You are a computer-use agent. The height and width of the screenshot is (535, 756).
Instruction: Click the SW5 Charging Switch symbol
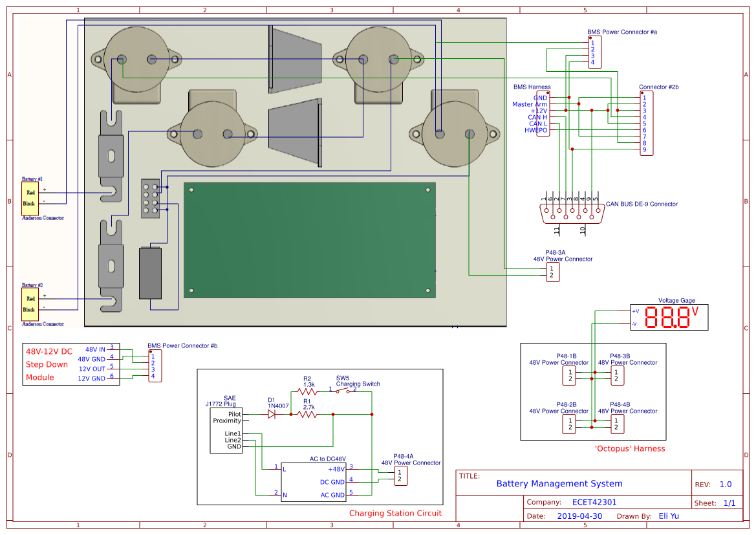coord(342,391)
